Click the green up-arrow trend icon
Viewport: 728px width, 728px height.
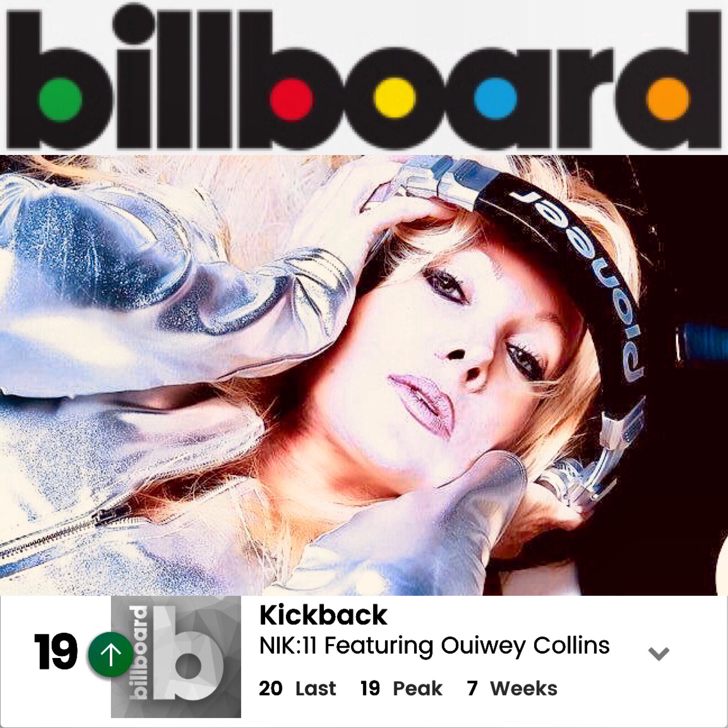(111, 654)
